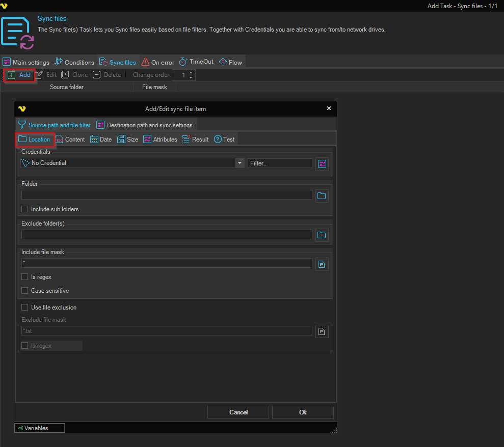Open credential manager icon beside Filter field
This screenshot has width=504, height=447.
[322, 163]
